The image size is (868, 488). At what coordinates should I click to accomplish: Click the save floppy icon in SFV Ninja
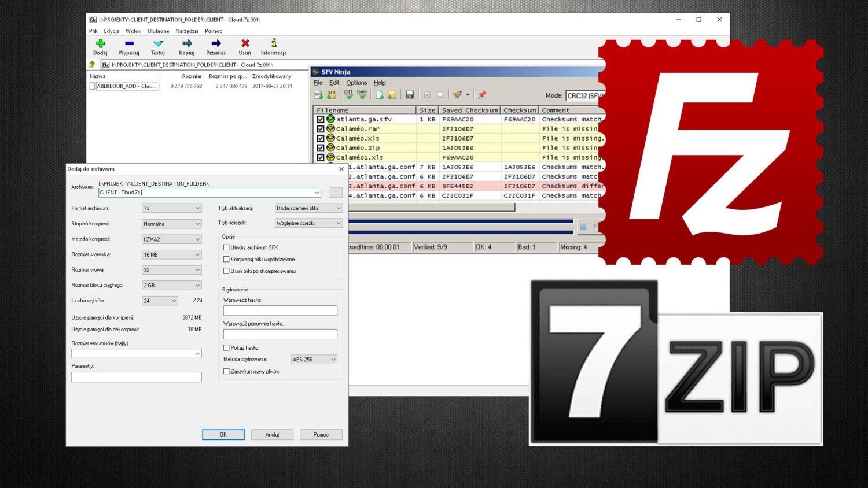click(x=410, y=95)
